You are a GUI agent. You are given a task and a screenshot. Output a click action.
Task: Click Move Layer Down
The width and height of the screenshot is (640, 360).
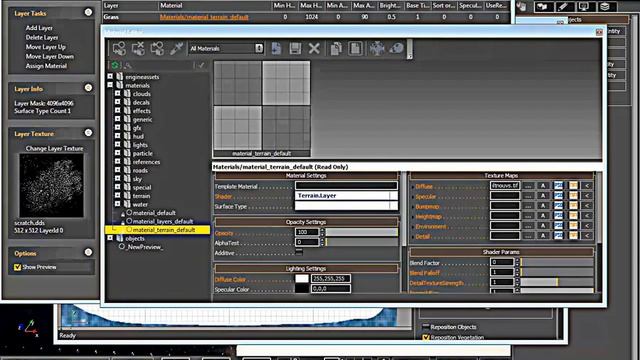click(x=50, y=56)
